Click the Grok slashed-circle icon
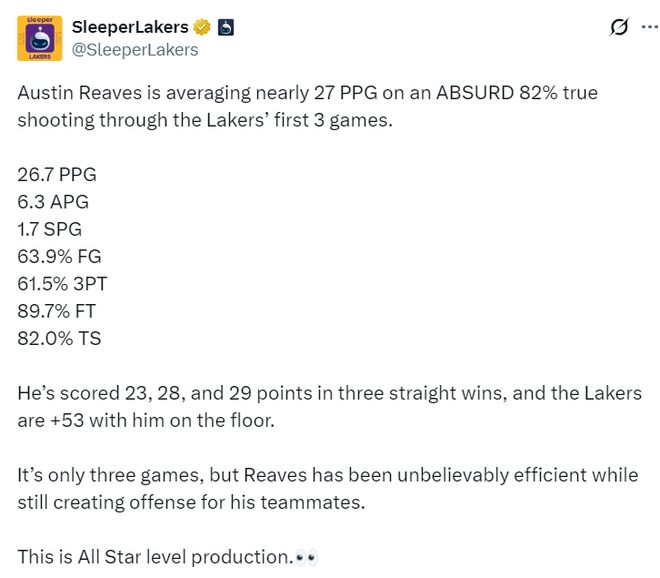This screenshot has height=578, width=660. (x=619, y=27)
